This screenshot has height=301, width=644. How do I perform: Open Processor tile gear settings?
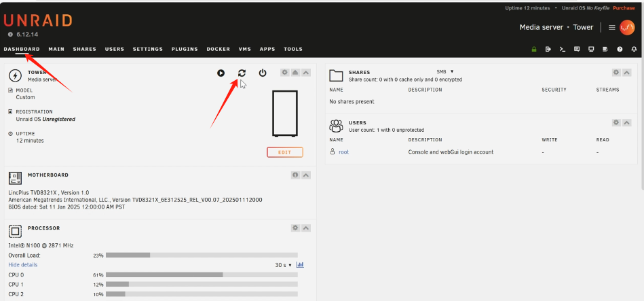(295, 228)
